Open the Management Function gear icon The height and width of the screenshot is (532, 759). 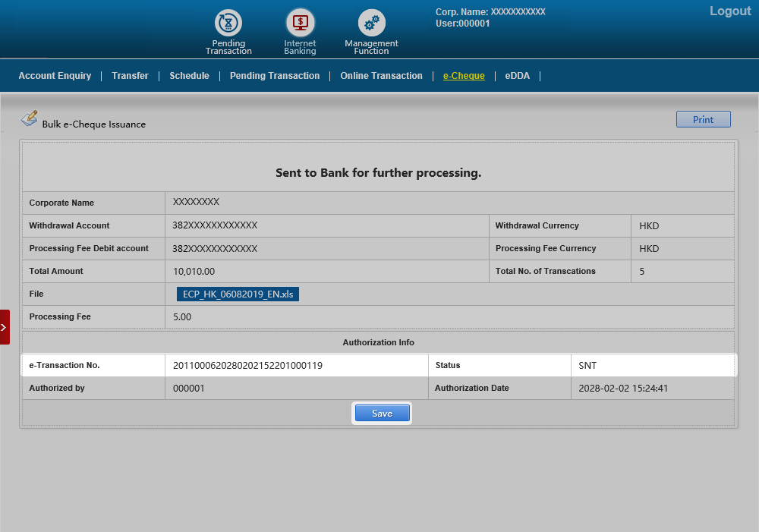[x=371, y=24]
